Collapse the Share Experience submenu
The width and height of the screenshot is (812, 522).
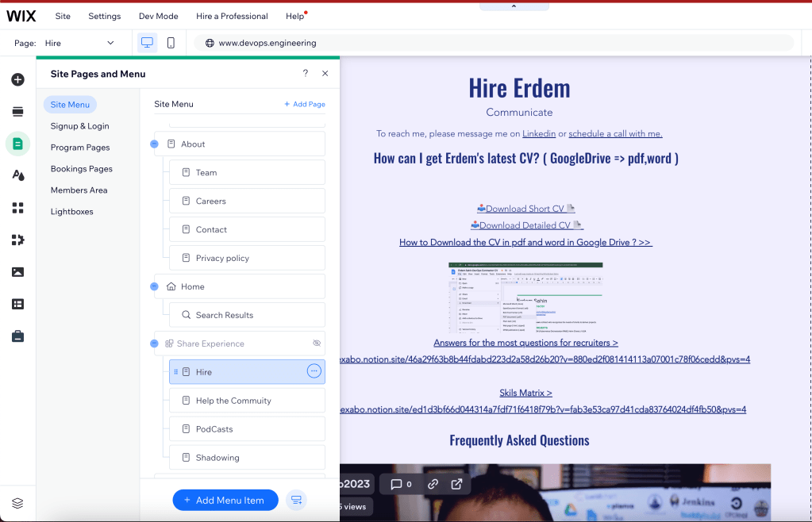click(154, 344)
